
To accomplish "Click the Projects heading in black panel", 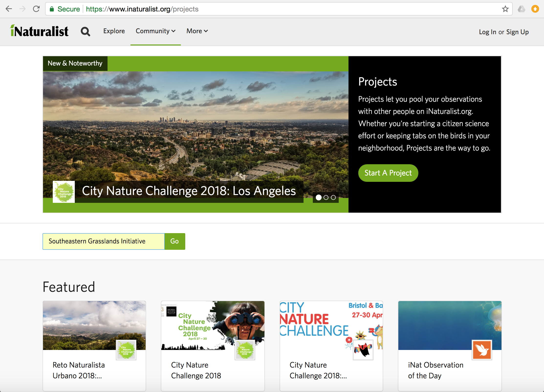I will [378, 82].
